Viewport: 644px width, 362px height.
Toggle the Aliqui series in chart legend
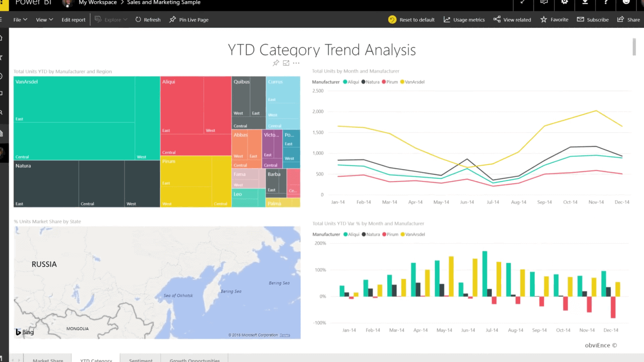350,82
